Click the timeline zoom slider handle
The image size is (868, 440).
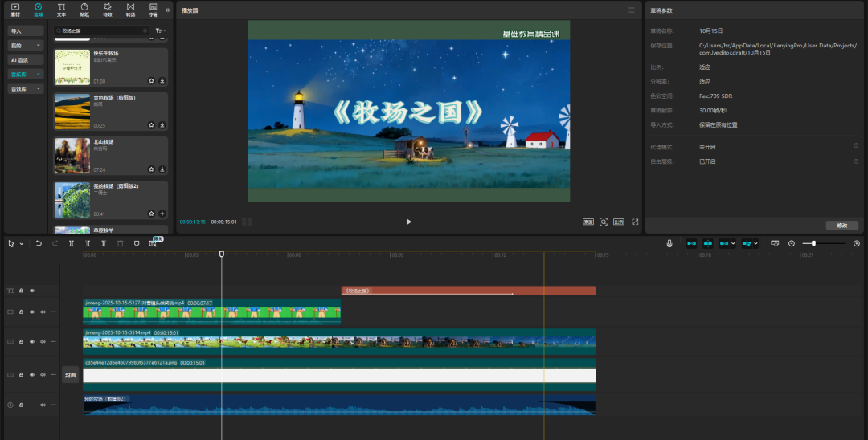pyautogui.click(x=813, y=243)
